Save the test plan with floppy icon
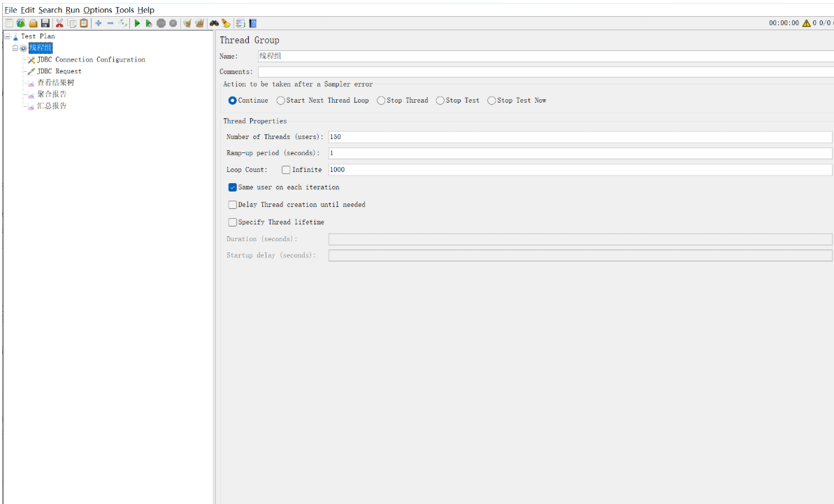The width and height of the screenshot is (834, 504). [45, 23]
